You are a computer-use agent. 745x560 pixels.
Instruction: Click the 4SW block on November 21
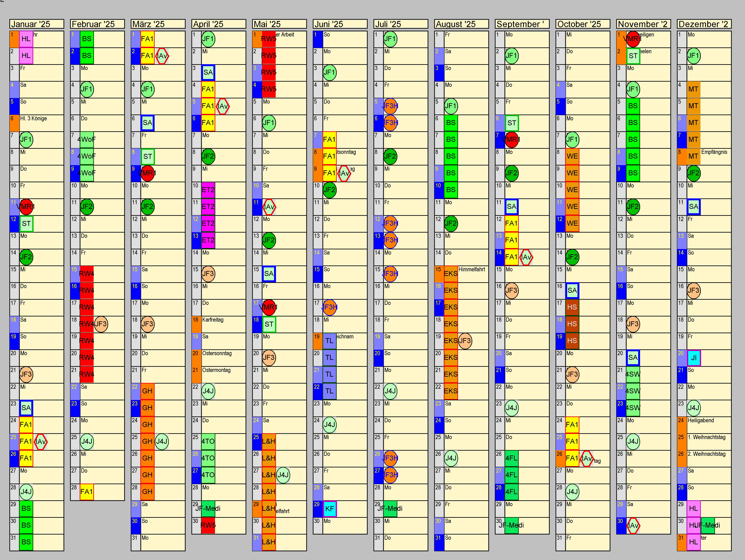(x=633, y=374)
